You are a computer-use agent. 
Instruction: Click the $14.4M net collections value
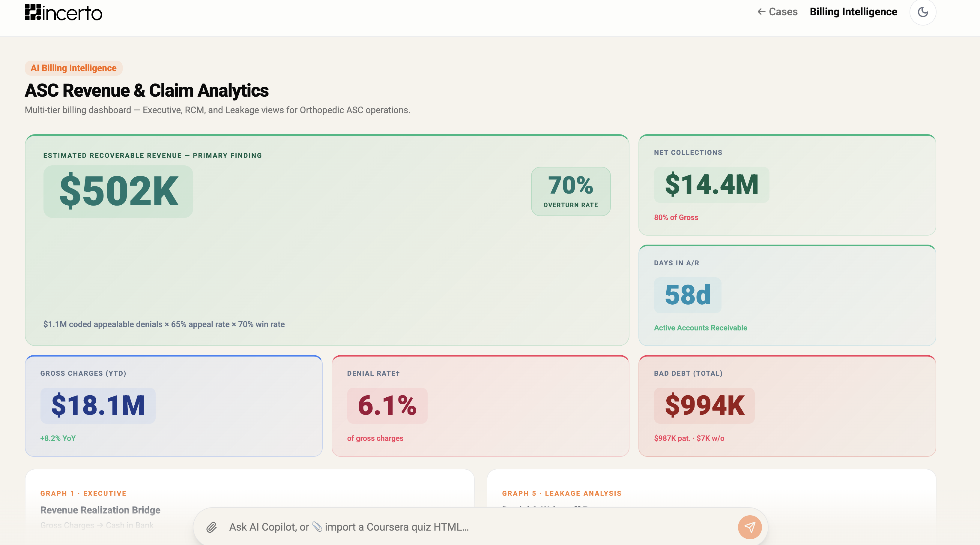(711, 185)
